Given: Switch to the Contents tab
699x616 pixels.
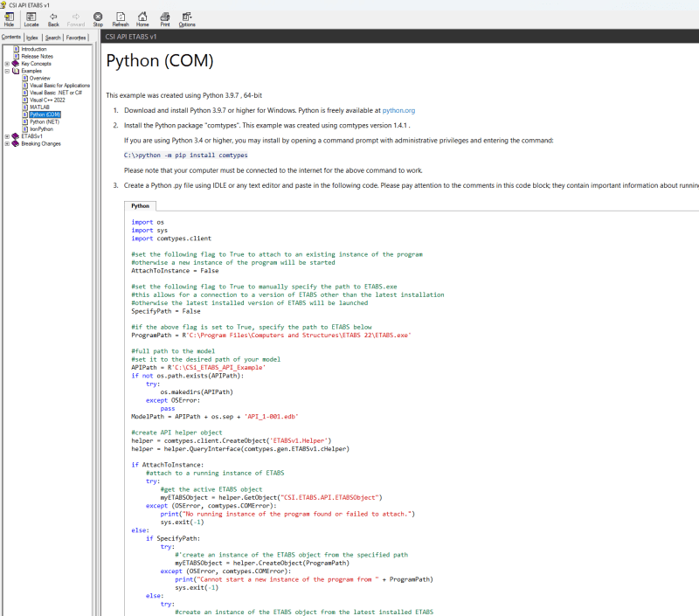Looking at the screenshot, I should [x=11, y=37].
